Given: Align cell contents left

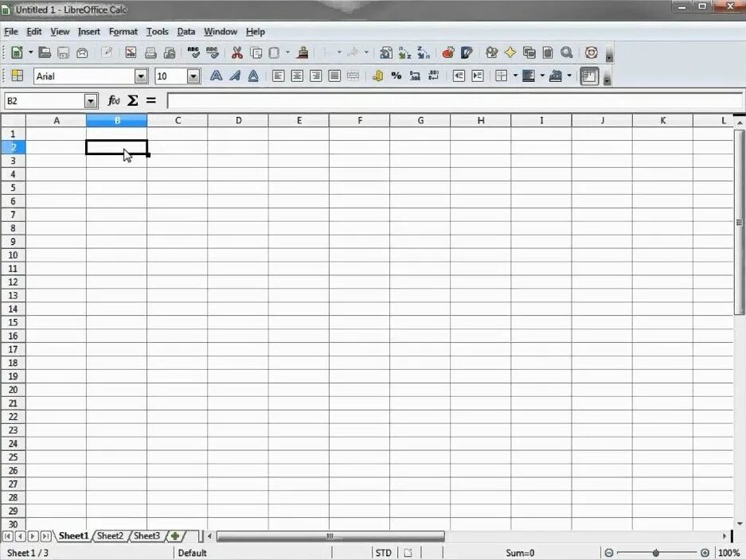Looking at the screenshot, I should (x=279, y=76).
